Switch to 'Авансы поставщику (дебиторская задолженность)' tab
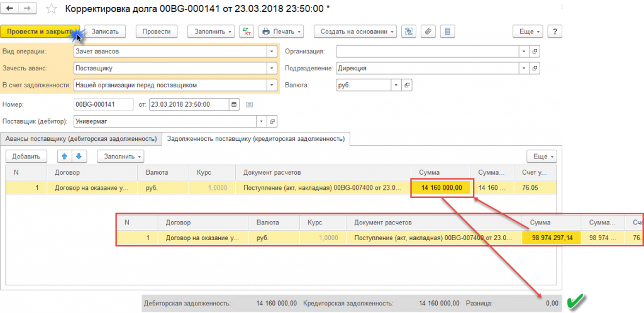This screenshot has height=313, width=644. coord(80,138)
